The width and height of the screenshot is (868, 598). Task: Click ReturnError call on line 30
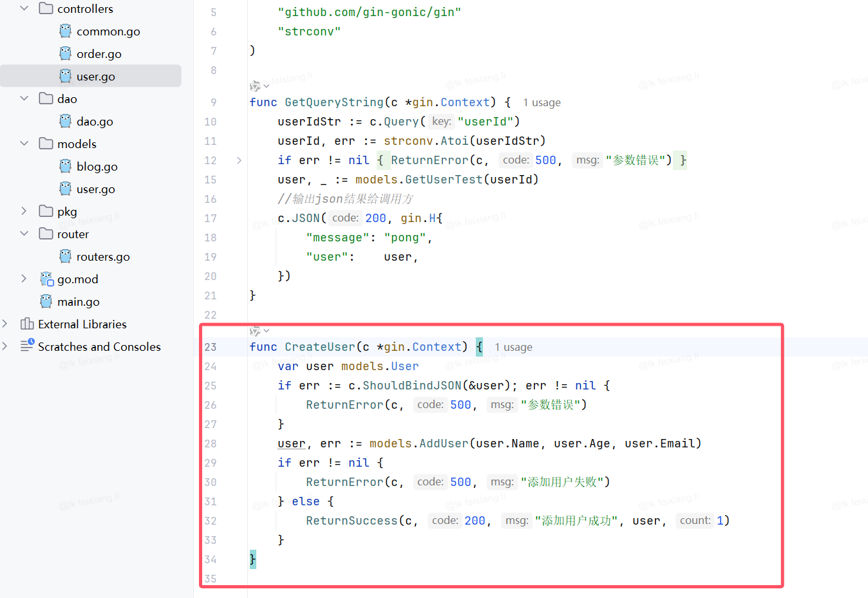click(344, 482)
